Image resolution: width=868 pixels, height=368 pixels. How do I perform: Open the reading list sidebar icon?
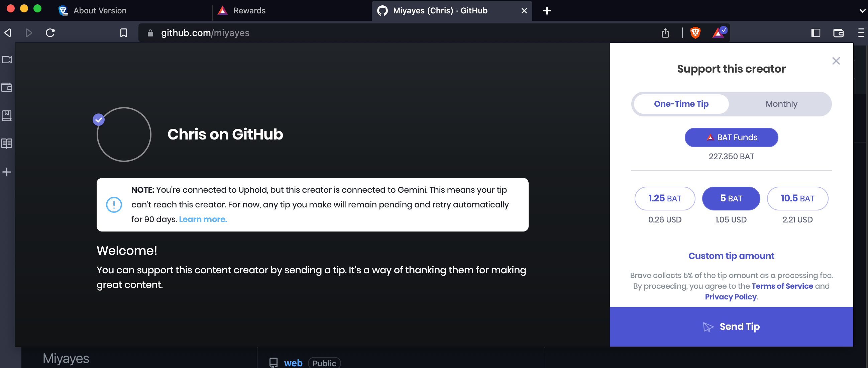pyautogui.click(x=7, y=144)
